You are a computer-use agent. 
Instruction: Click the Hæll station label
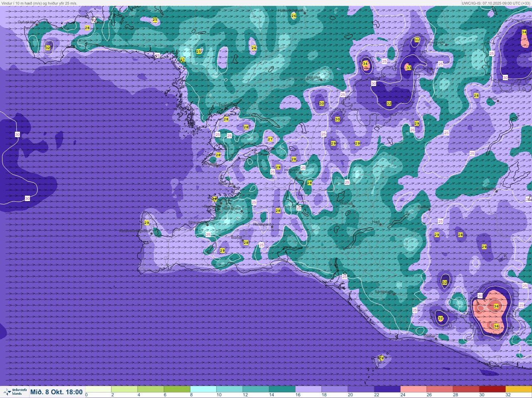(376, 222)
